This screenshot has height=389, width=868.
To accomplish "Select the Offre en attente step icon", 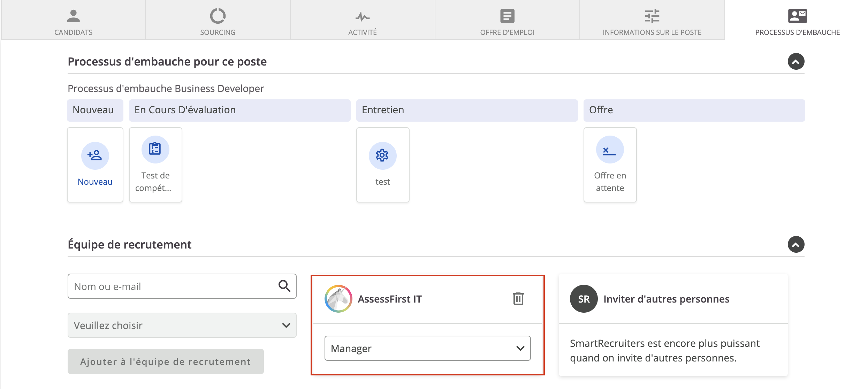I will pyautogui.click(x=610, y=150).
